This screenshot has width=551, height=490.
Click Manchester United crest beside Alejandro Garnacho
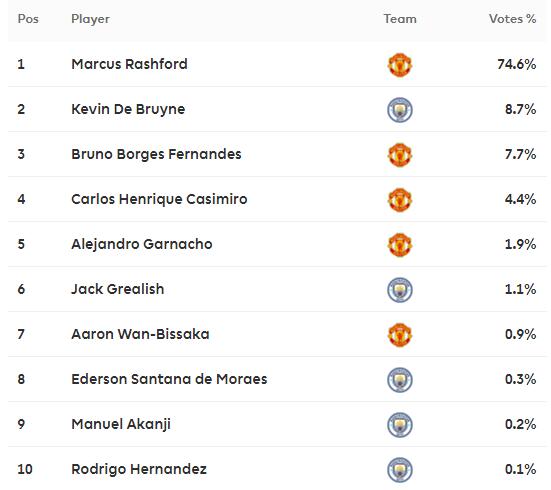tap(400, 245)
